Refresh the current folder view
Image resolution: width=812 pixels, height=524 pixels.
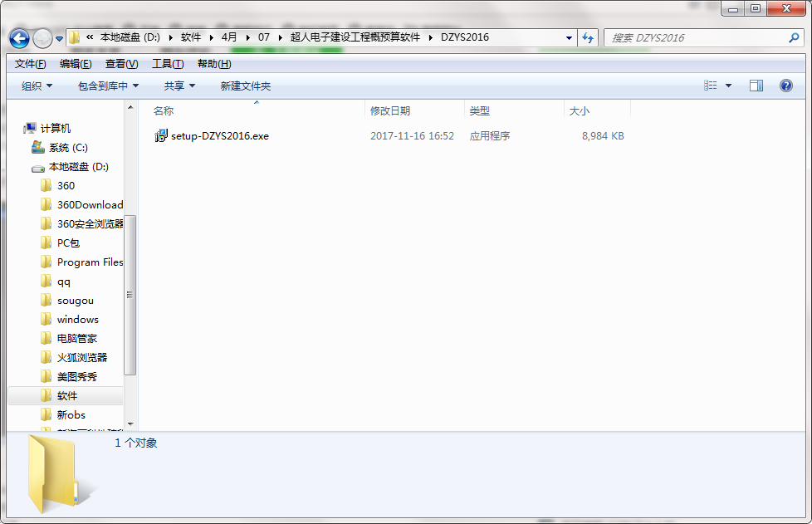tap(588, 38)
